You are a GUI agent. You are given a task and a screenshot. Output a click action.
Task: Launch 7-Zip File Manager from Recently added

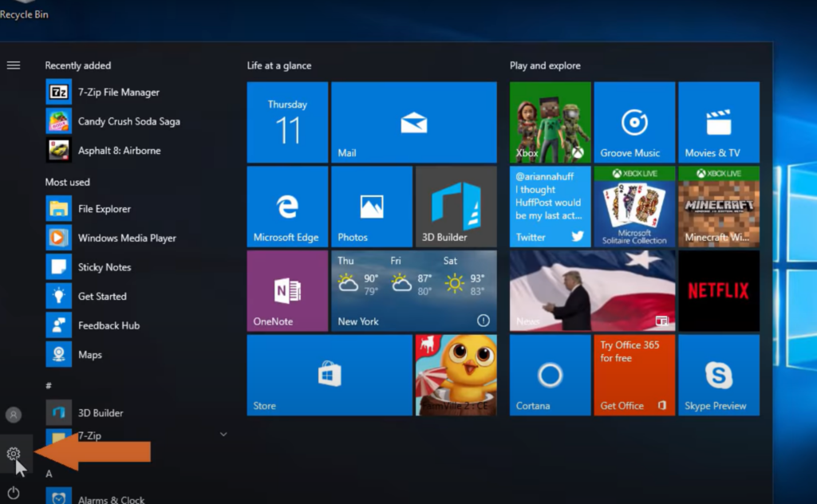[113, 93]
